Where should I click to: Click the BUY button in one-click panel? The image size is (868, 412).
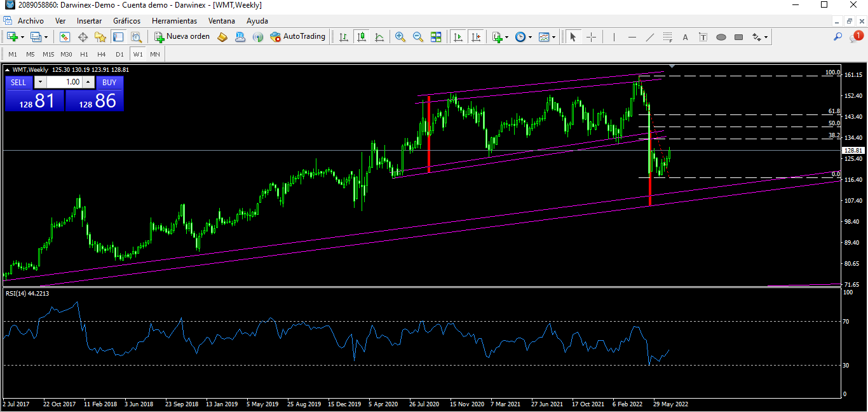click(109, 82)
